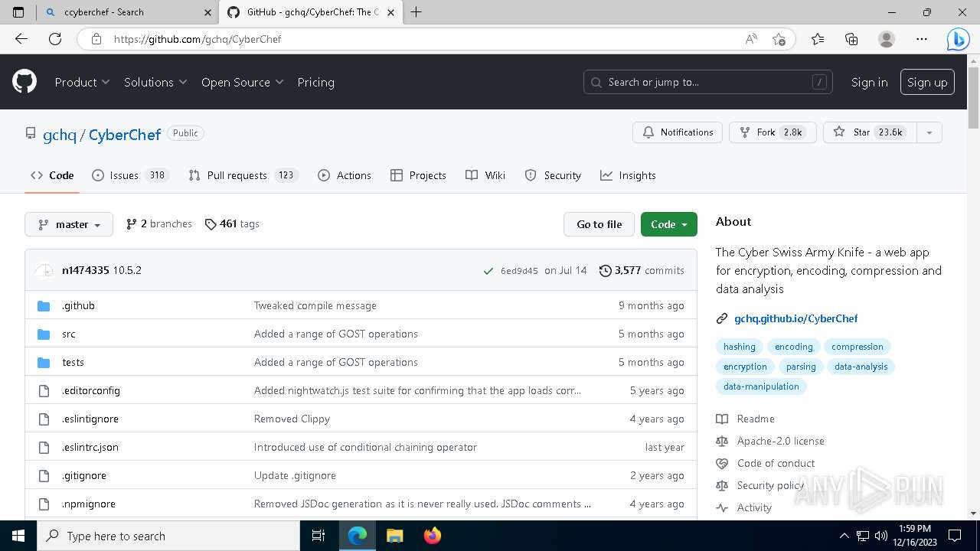Add page to favorites star icon

779,39
